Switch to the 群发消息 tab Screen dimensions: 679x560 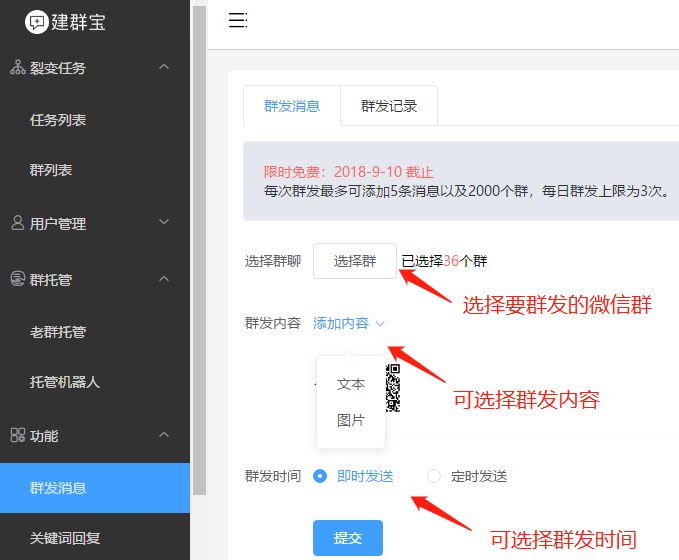point(292,106)
